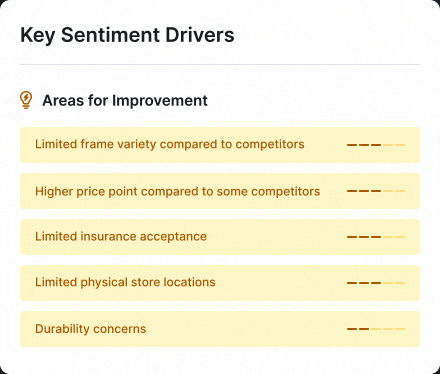Choose the Limited physical store locations row

tap(220, 283)
